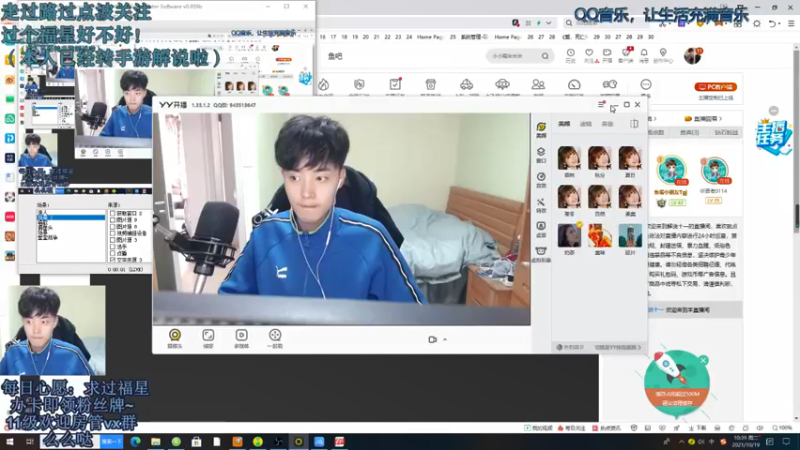Screen dimensions: 800x450
Task: Click the 切换至YY特效美颜 link
Action: click(617, 347)
